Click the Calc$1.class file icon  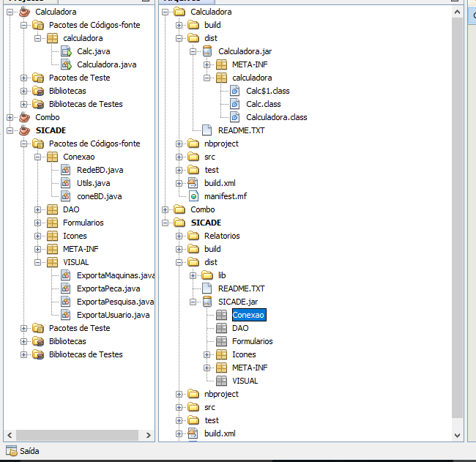[x=235, y=91]
